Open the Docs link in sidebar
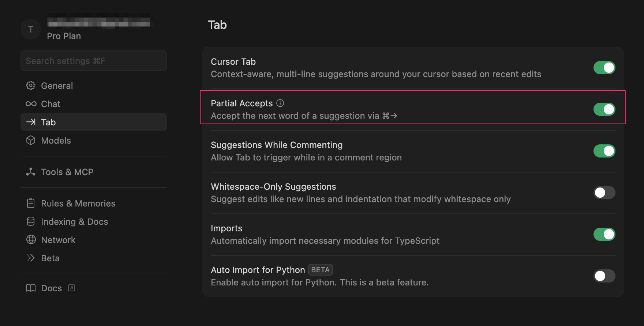The width and height of the screenshot is (644, 326). point(51,288)
